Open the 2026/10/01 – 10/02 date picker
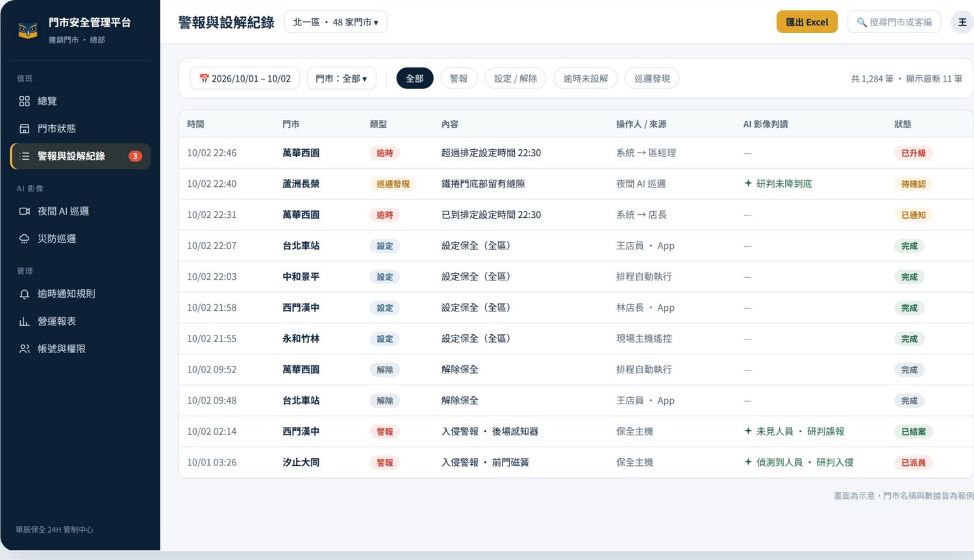The height and width of the screenshot is (560, 974). point(245,79)
